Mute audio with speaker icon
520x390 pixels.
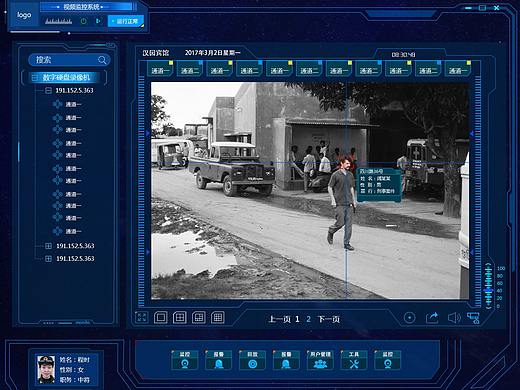pos(454,318)
